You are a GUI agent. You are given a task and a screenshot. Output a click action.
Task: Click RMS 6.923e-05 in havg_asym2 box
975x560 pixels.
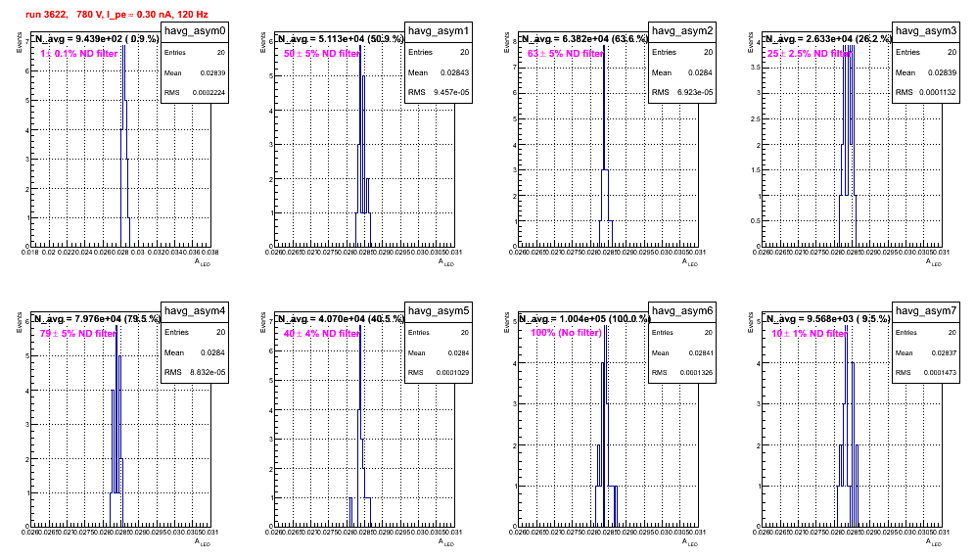682,93
